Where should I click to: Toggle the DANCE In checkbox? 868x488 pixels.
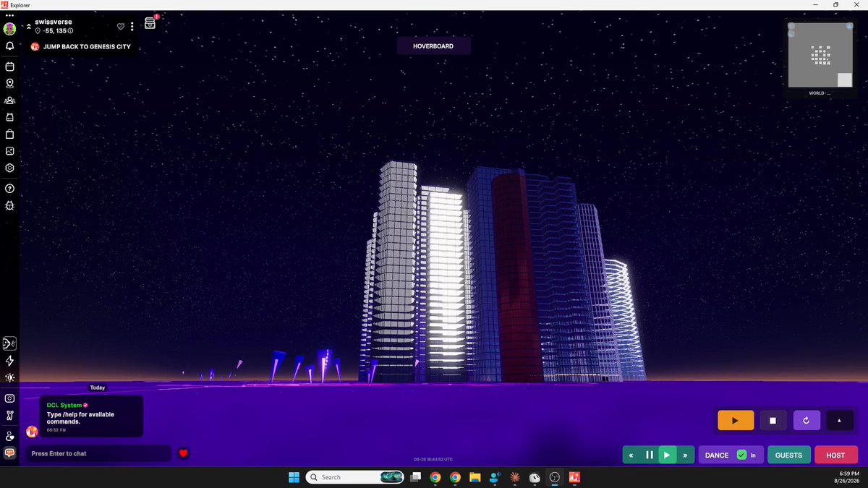click(741, 455)
